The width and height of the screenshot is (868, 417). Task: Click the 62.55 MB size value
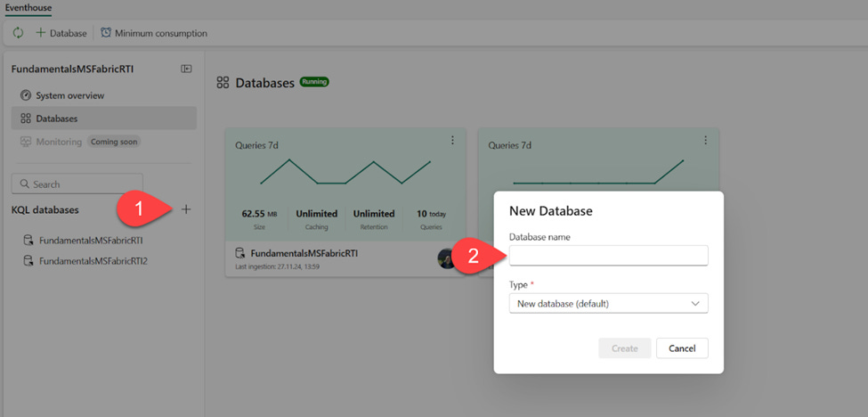[x=260, y=214]
